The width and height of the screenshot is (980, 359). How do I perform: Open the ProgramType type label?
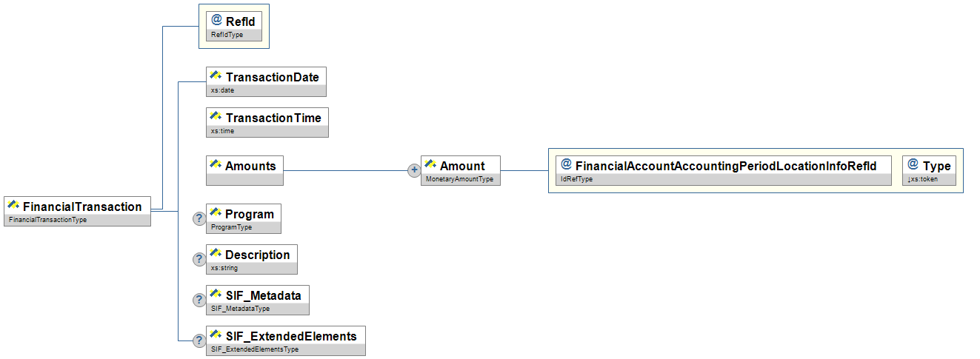tap(231, 227)
